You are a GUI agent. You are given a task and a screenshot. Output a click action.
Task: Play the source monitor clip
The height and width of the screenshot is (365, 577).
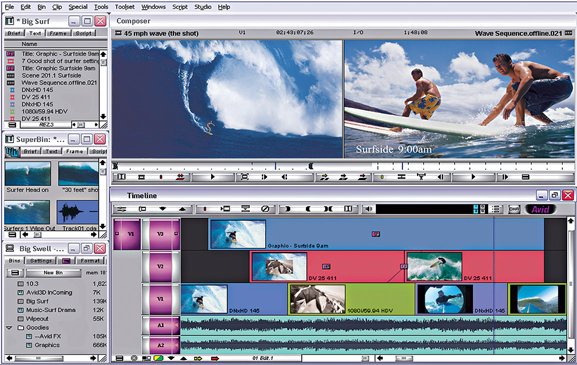pos(213,177)
